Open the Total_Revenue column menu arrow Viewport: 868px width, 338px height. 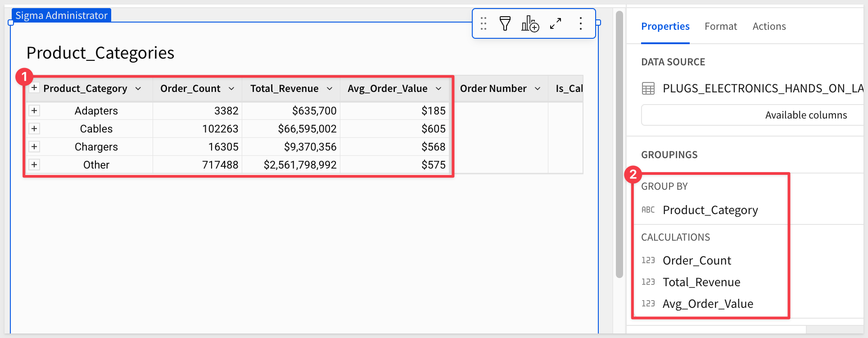[330, 89]
